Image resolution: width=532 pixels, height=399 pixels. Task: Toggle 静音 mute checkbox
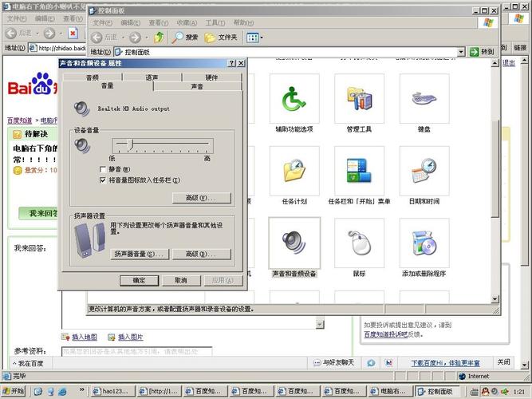click(103, 169)
